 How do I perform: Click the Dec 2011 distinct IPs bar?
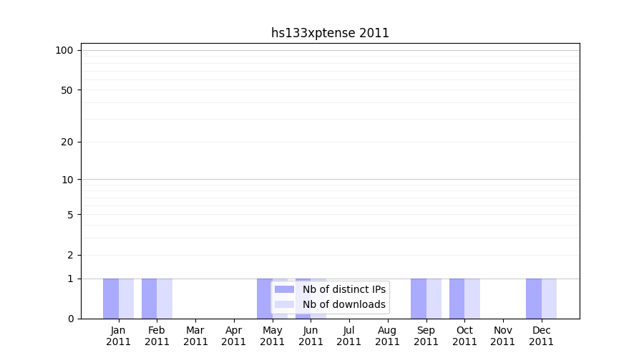click(534, 299)
